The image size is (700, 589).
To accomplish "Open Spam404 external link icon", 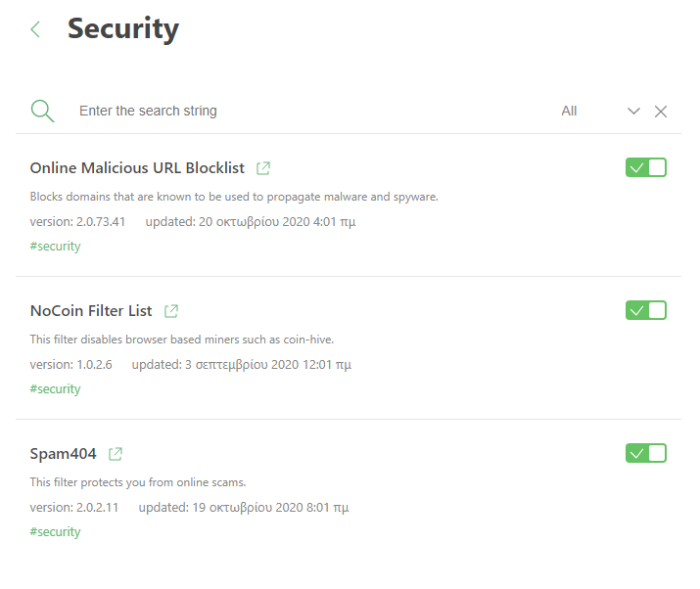I will pyautogui.click(x=116, y=454).
